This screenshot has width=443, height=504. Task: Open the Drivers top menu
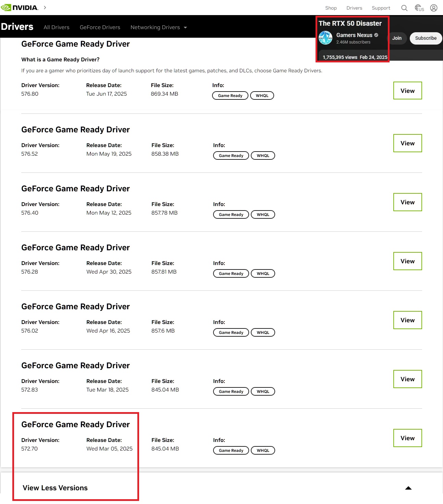click(354, 8)
